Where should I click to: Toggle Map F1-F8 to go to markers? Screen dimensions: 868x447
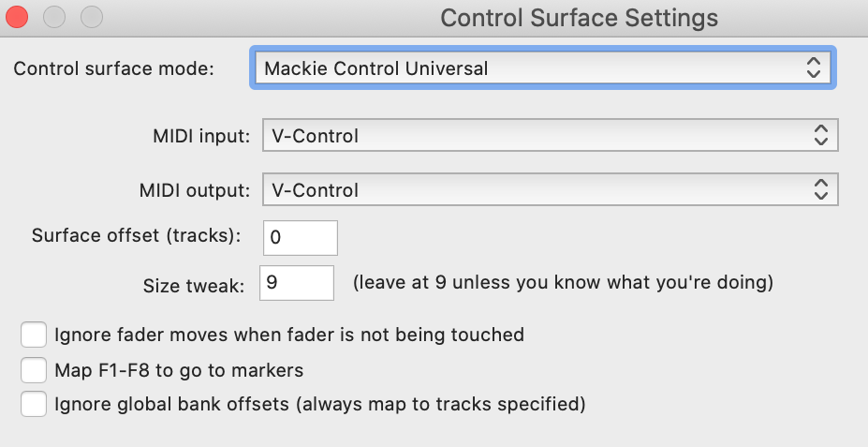[x=34, y=370]
